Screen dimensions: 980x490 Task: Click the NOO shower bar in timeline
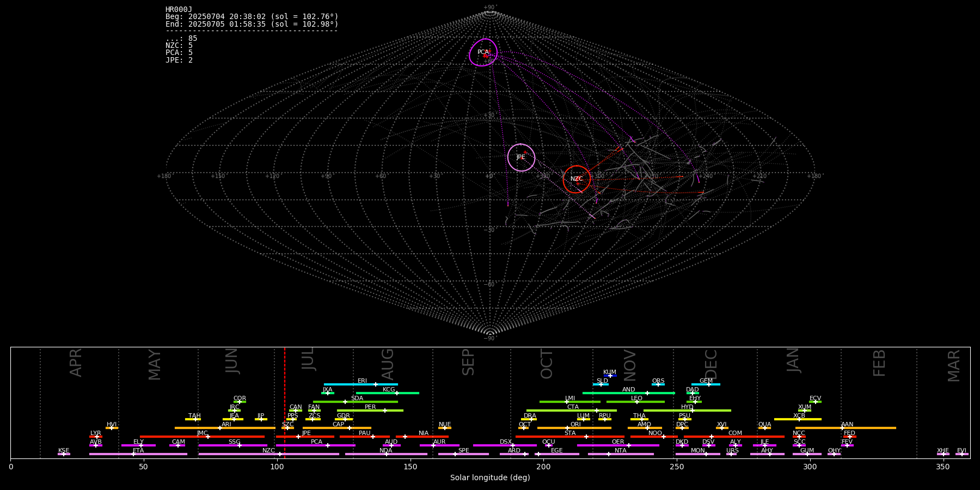(x=654, y=437)
